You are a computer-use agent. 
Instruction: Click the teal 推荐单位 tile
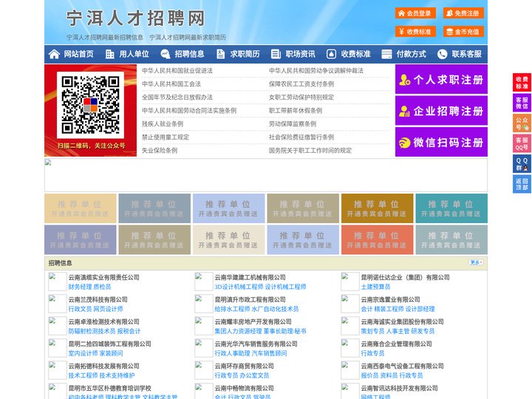point(451,208)
